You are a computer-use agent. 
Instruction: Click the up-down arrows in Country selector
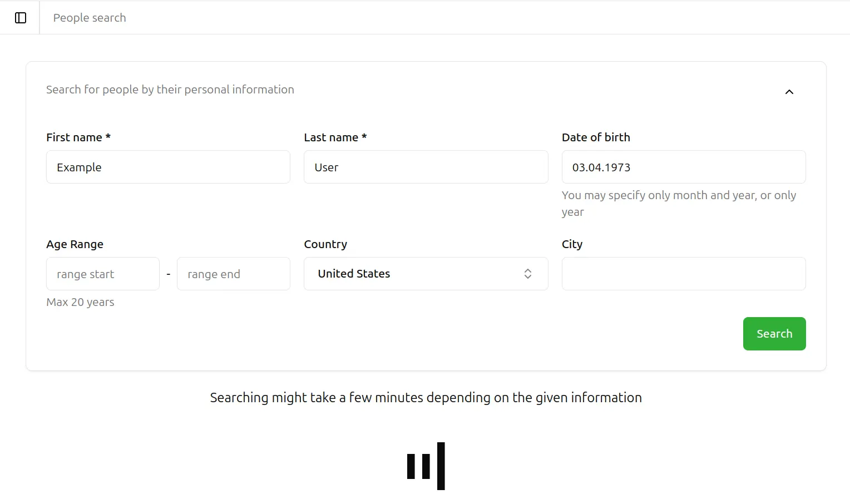click(528, 274)
